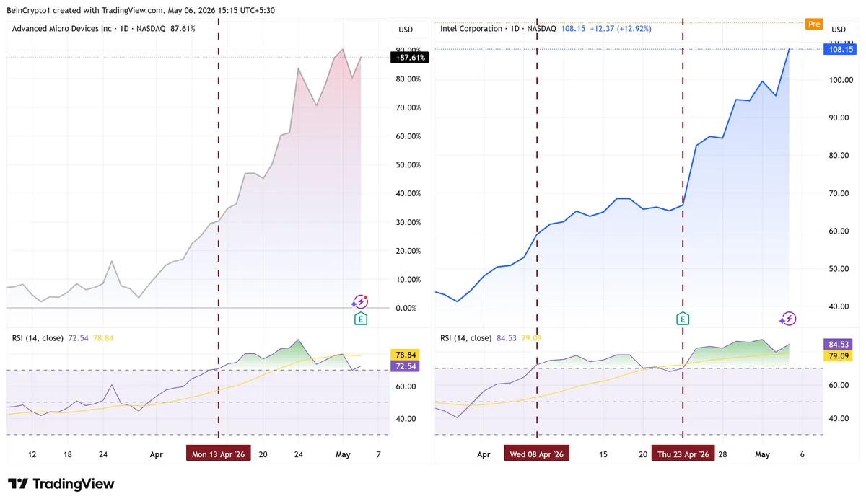Open USD currency label on Intel chart
The image size is (866, 504).
(x=839, y=30)
